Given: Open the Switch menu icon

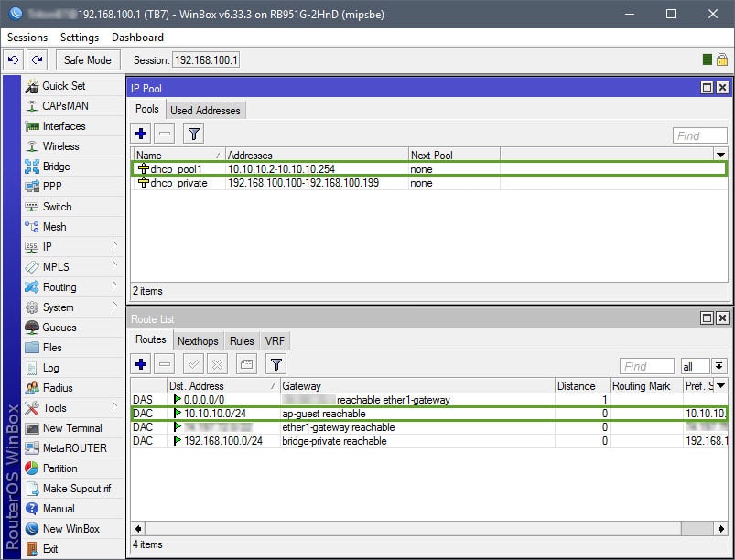Looking at the screenshot, I should 32,207.
